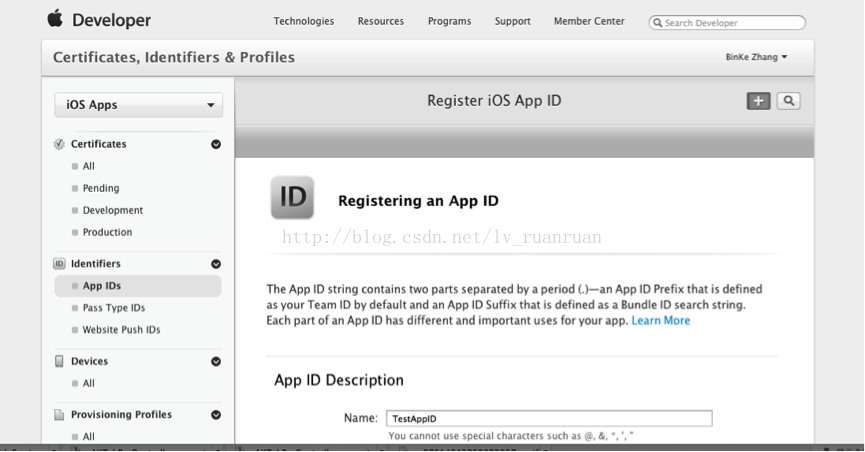This screenshot has height=452, width=865.
Task: Click the large ID badge icon
Action: (x=292, y=198)
